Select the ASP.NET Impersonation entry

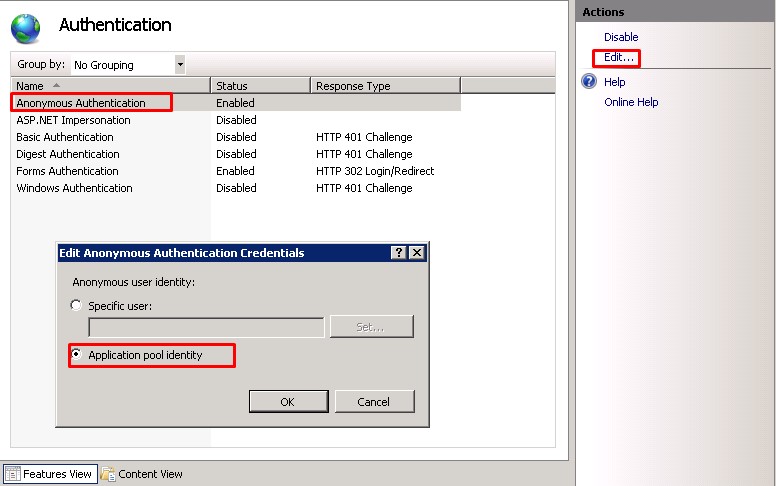pos(73,120)
